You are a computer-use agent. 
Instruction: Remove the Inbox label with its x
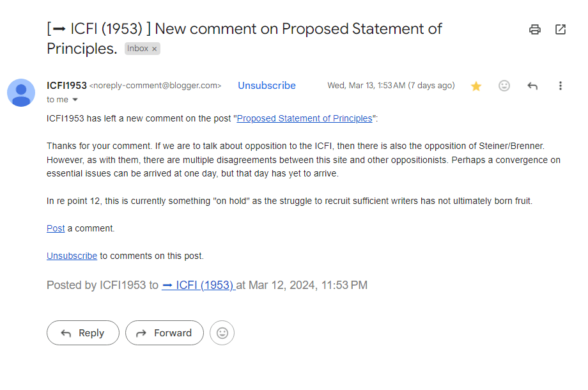[155, 49]
